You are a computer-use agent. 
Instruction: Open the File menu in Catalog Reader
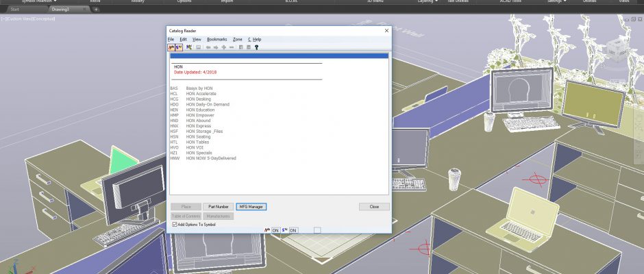pos(171,40)
